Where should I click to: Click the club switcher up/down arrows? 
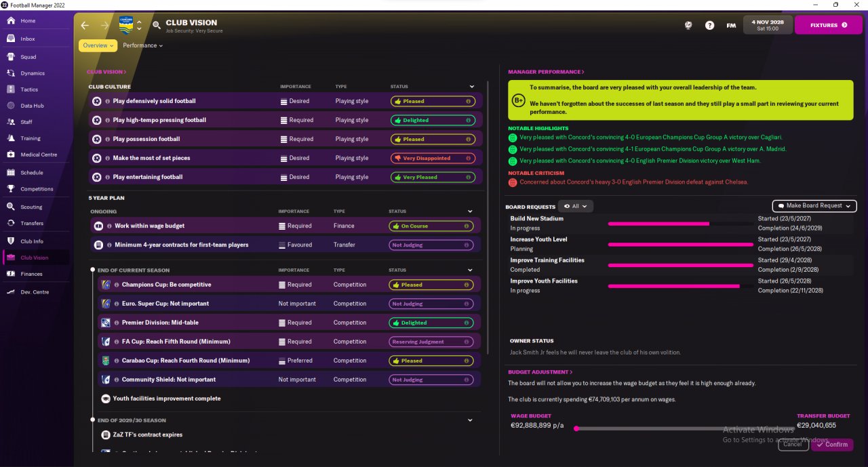tap(139, 25)
